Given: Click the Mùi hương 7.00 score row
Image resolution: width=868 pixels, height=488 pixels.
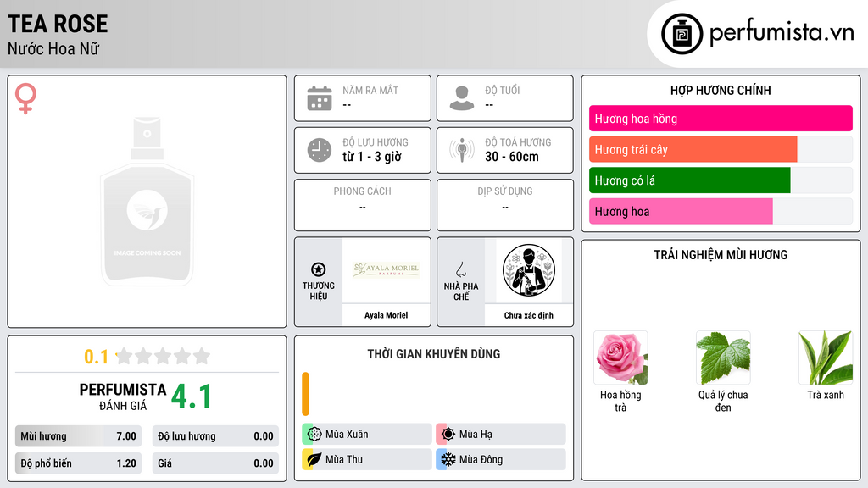Looking at the screenshot, I should click(x=78, y=436).
